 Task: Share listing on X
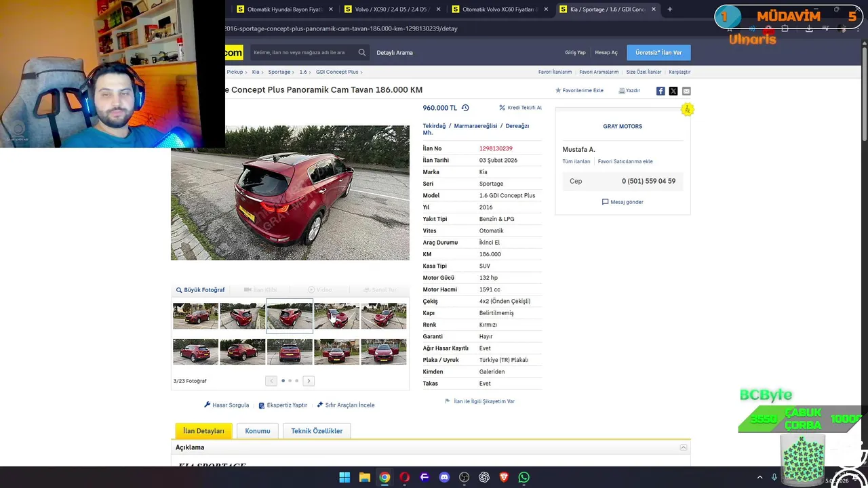tap(673, 91)
